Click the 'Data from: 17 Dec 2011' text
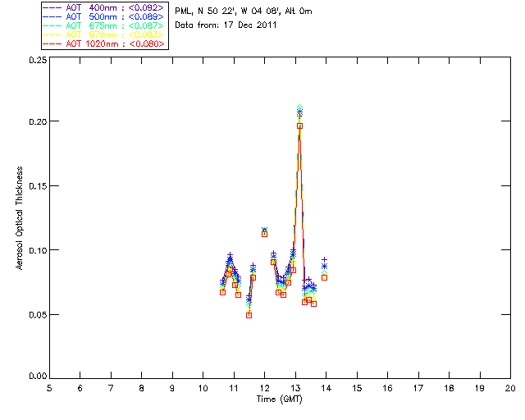 (x=226, y=25)
